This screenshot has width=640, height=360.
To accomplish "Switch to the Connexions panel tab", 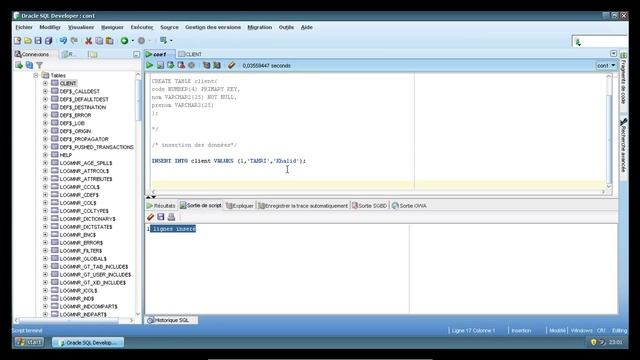I will pyautogui.click(x=32, y=54).
